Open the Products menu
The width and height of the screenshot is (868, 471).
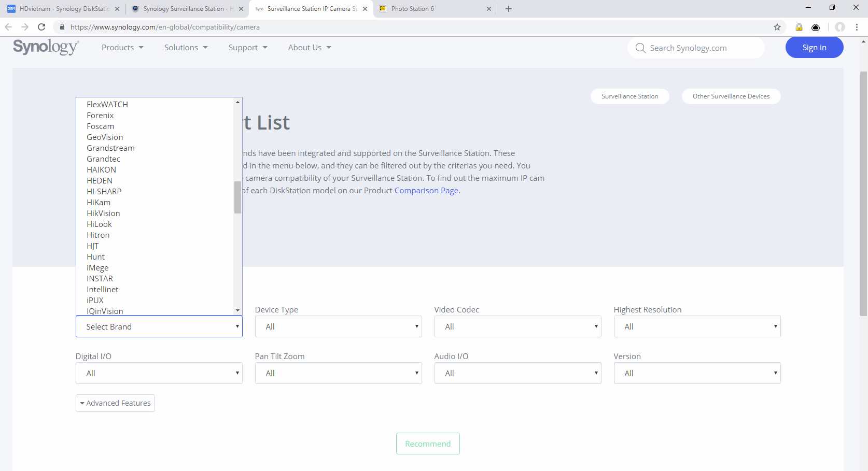point(122,48)
